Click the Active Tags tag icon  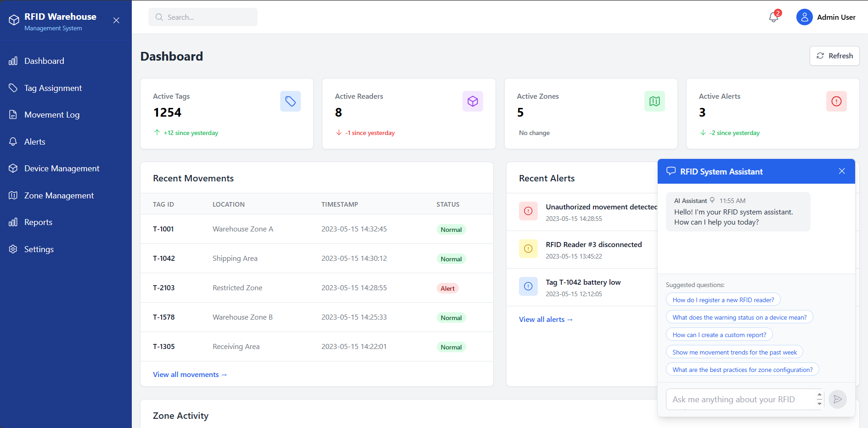290,101
